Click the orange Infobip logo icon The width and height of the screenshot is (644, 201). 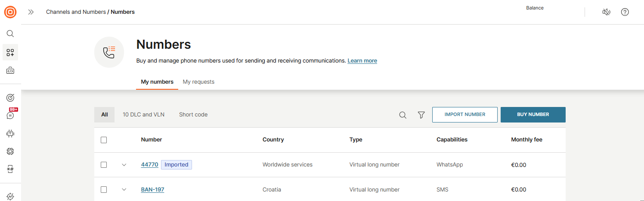(x=10, y=12)
